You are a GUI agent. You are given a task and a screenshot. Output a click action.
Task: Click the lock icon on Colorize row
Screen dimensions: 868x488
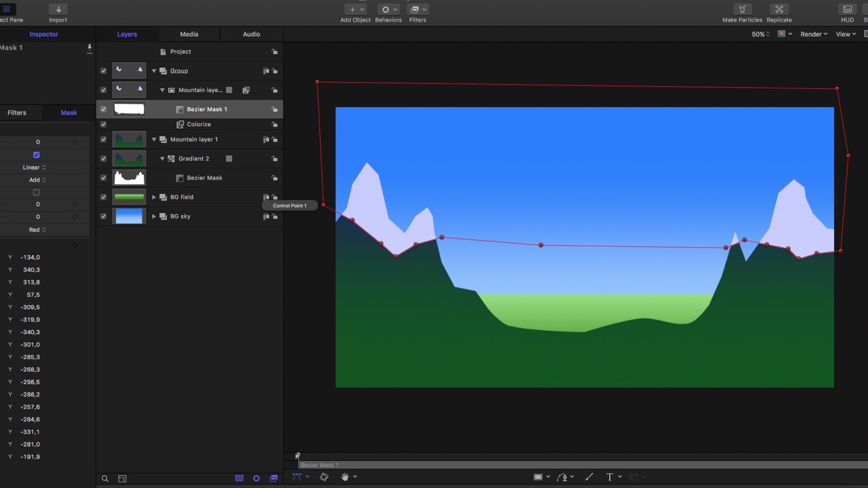(275, 125)
